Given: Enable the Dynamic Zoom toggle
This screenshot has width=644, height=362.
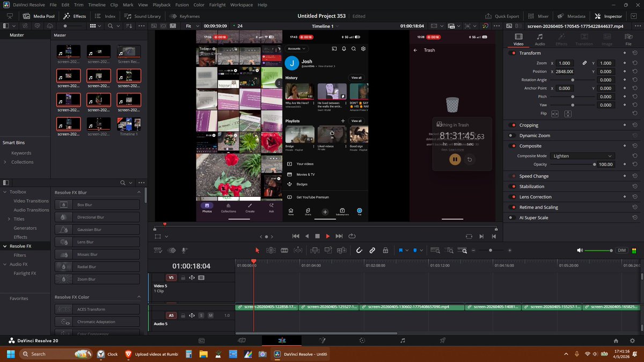Looking at the screenshot, I should (x=513, y=136).
